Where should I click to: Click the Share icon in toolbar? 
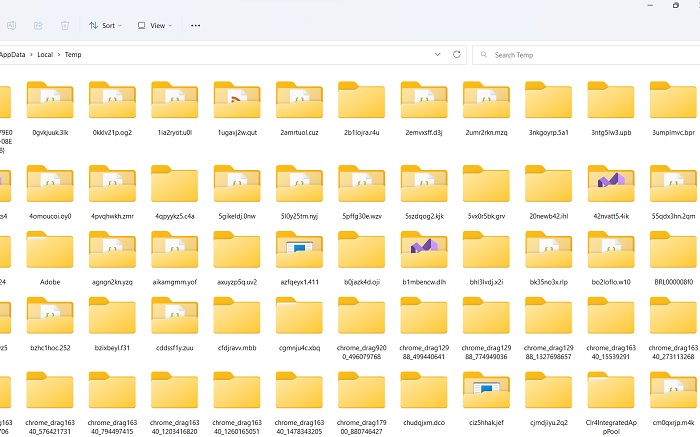click(x=38, y=25)
